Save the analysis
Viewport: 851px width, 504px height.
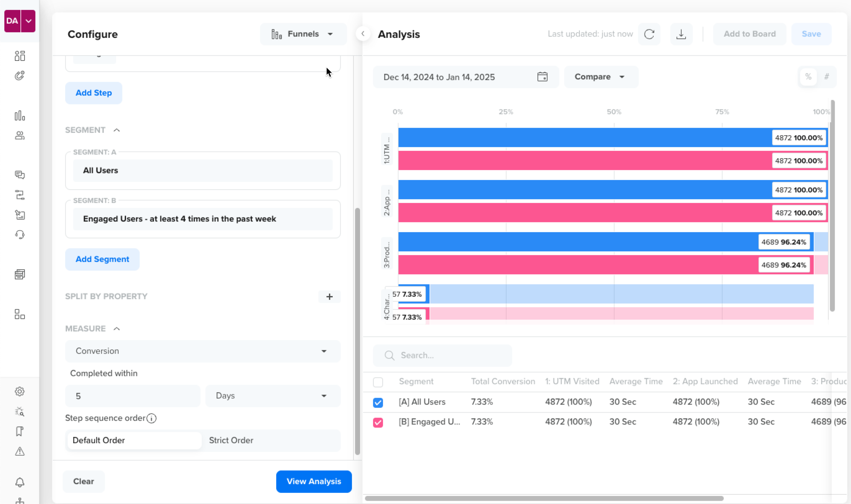tap(811, 34)
